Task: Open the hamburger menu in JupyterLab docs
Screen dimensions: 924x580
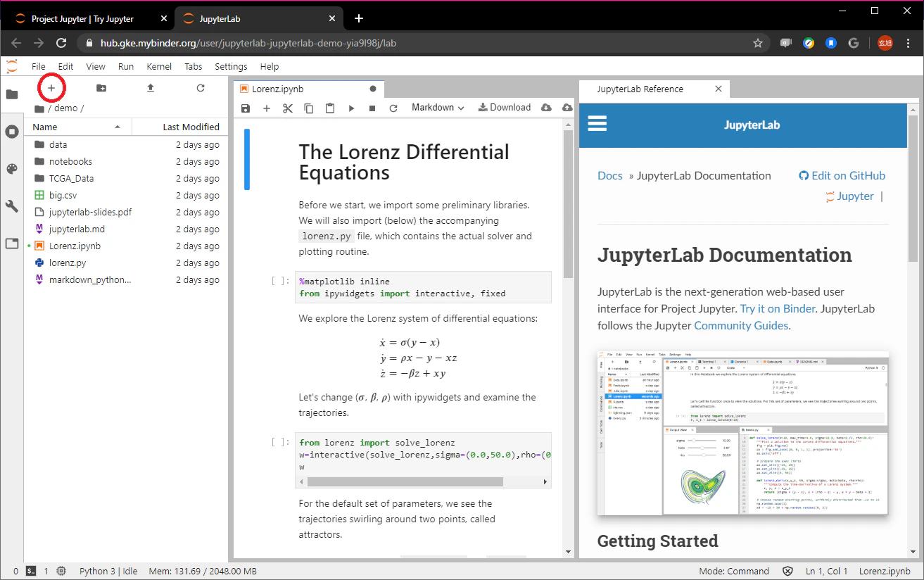Action: (x=597, y=124)
